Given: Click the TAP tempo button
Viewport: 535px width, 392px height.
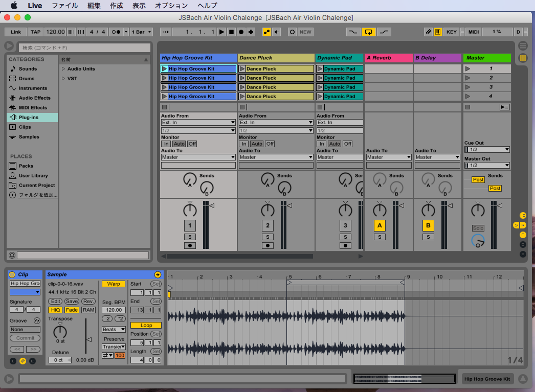Looking at the screenshot, I should click(x=35, y=32).
